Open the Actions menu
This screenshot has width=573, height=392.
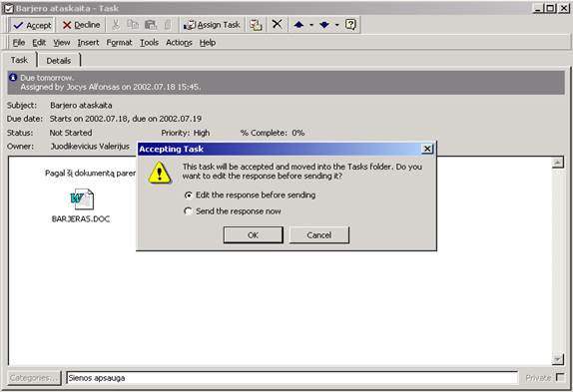179,43
